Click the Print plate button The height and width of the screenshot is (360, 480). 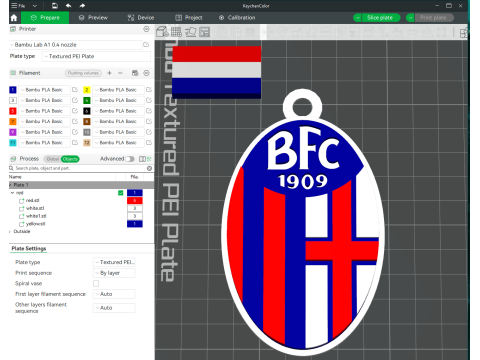[x=434, y=18]
